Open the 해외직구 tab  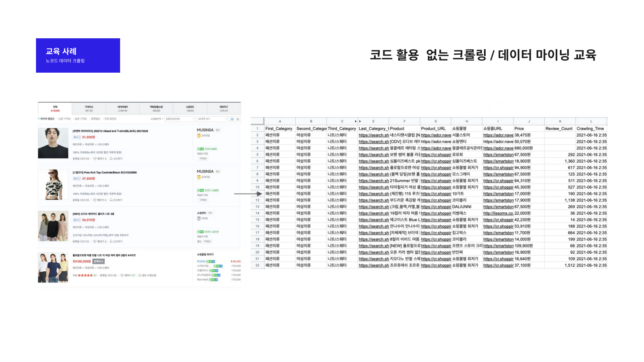point(224,109)
